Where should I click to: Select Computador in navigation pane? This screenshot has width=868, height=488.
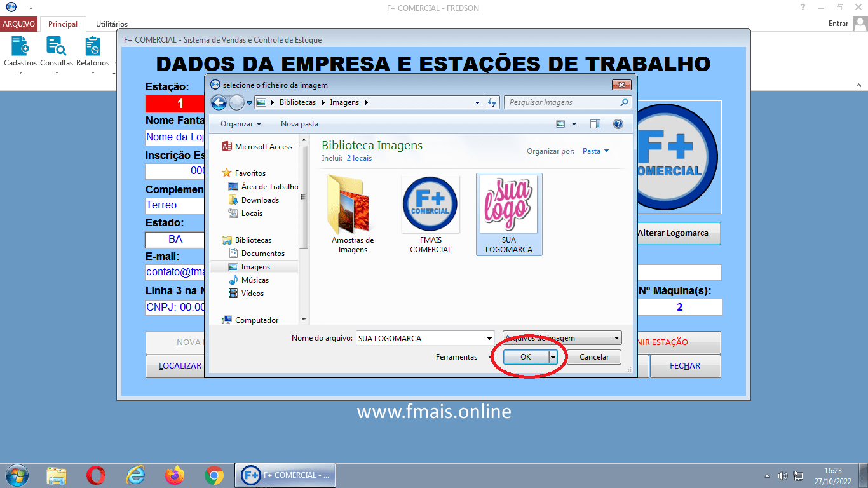tap(250, 320)
